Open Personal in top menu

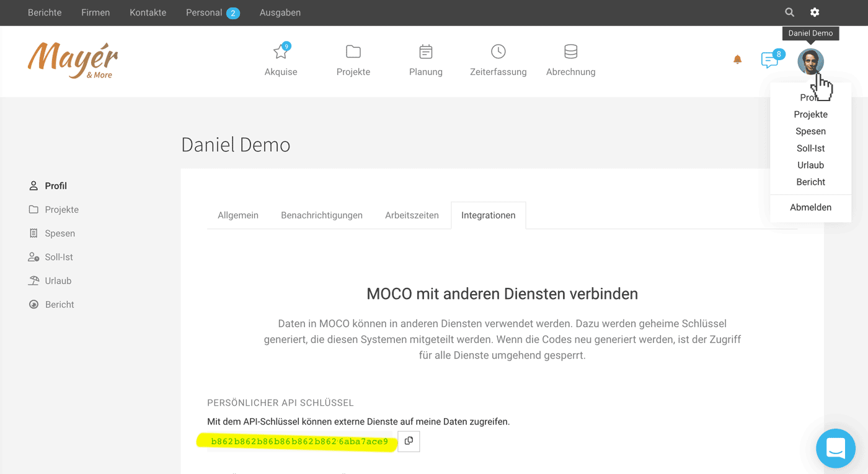204,12
